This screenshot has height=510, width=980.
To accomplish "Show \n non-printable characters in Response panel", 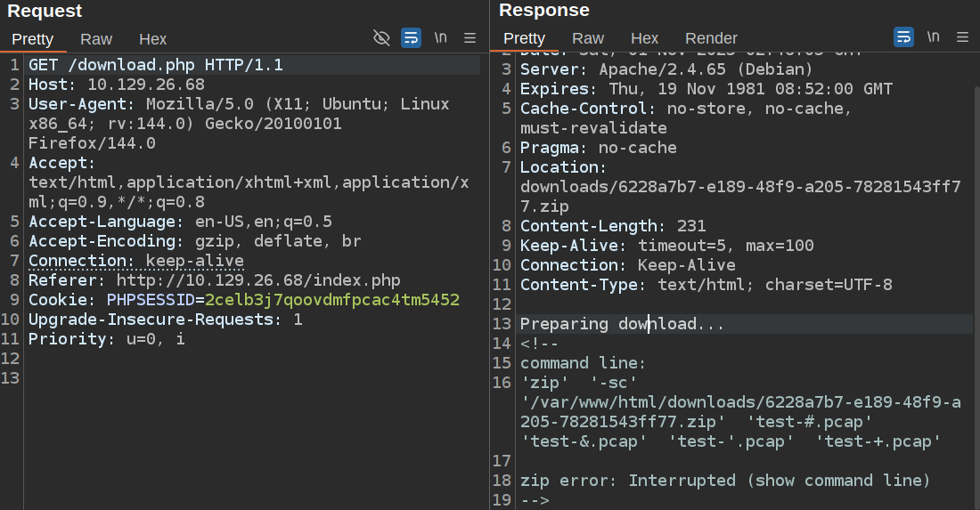I will point(933,37).
